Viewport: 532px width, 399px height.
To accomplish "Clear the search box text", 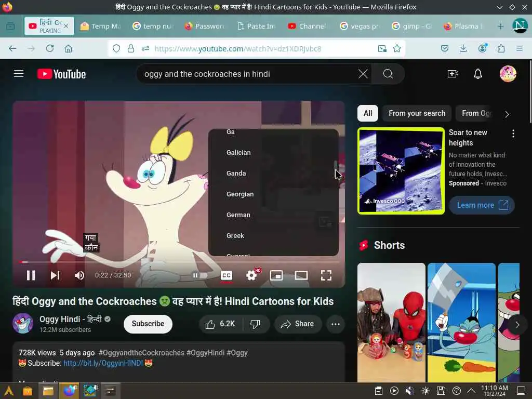I will (363, 74).
